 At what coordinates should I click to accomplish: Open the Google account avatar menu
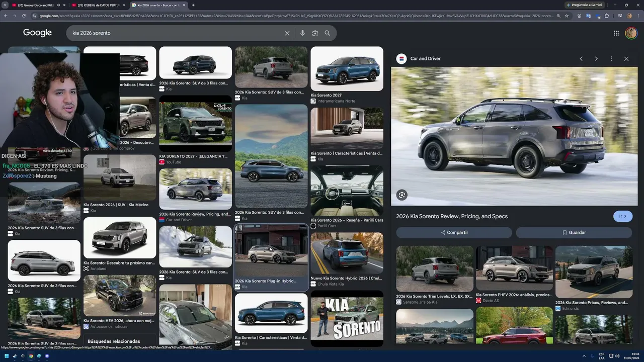pyautogui.click(x=631, y=33)
